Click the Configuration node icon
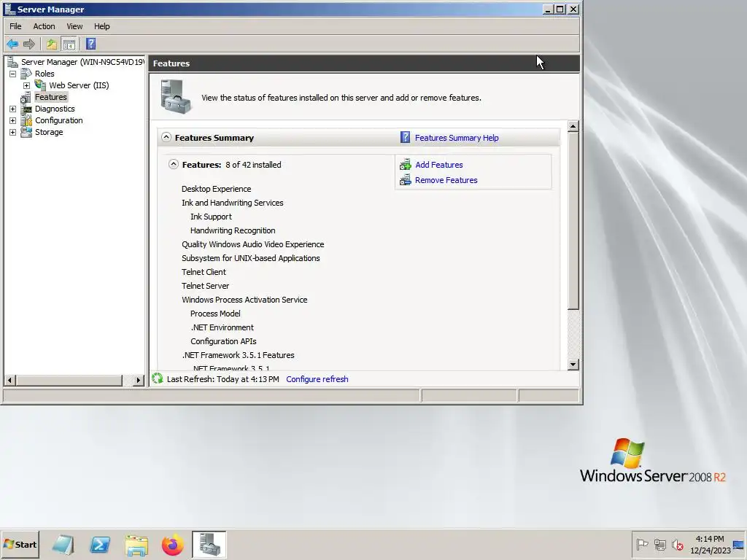747x560 pixels. [x=27, y=120]
